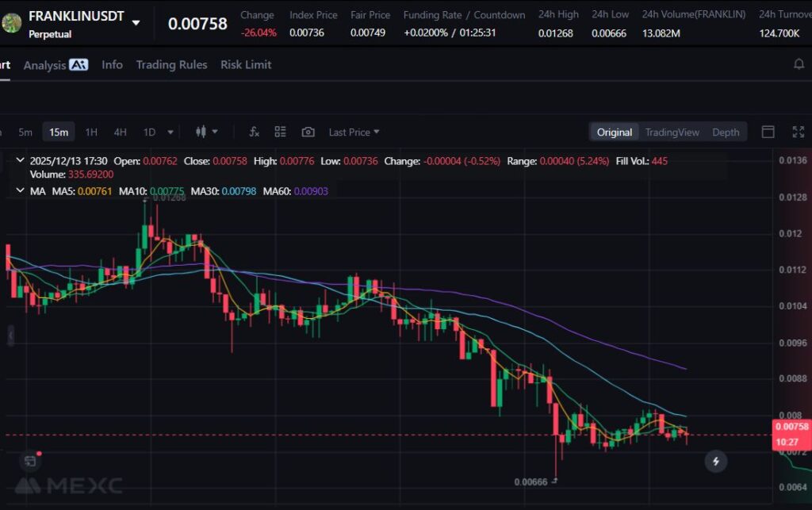Image resolution: width=812 pixels, height=510 pixels.
Task: Select the 4H timeframe
Action: coord(120,132)
